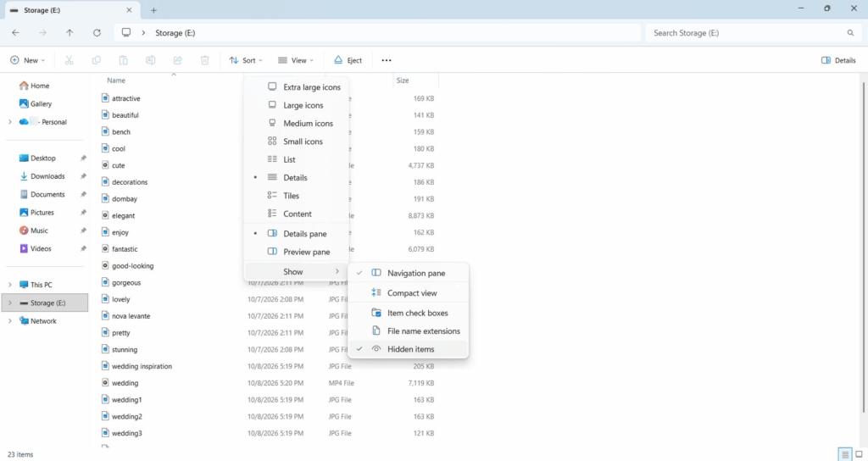
Task: Enable Compact view
Action: pyautogui.click(x=409, y=293)
